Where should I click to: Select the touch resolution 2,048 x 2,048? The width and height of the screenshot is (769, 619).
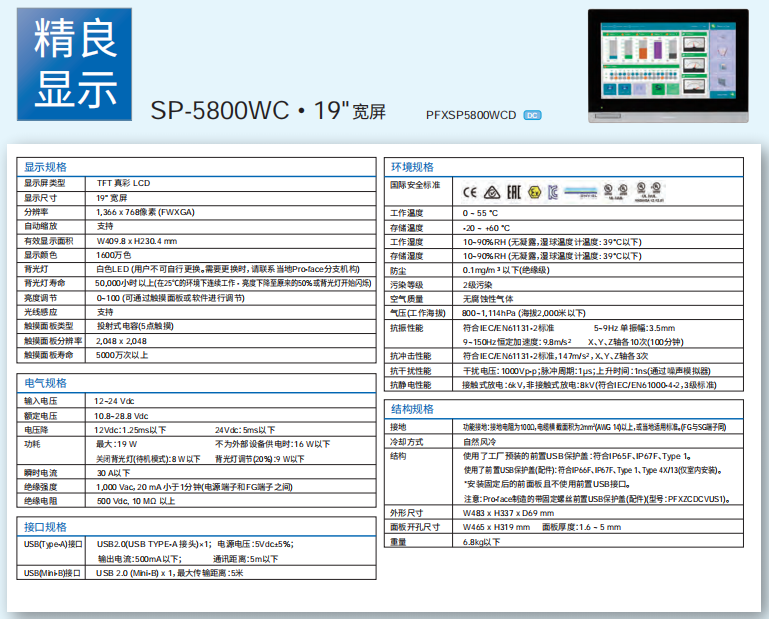pos(121,341)
